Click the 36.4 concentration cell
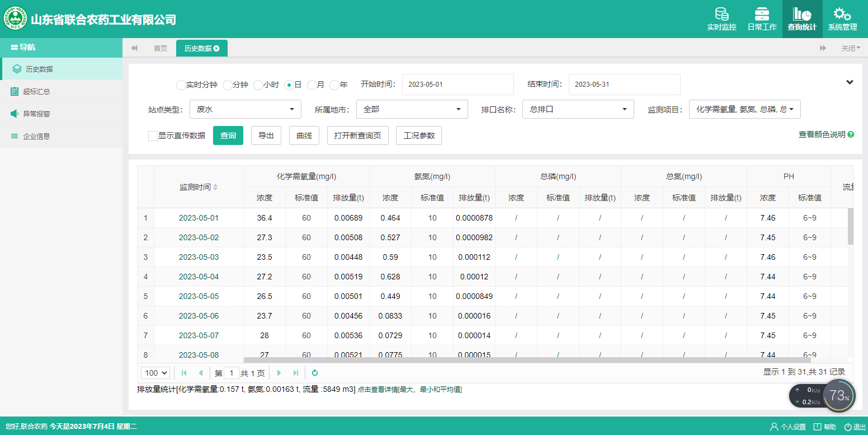Image resolution: width=868 pixels, height=435 pixels. (265, 218)
